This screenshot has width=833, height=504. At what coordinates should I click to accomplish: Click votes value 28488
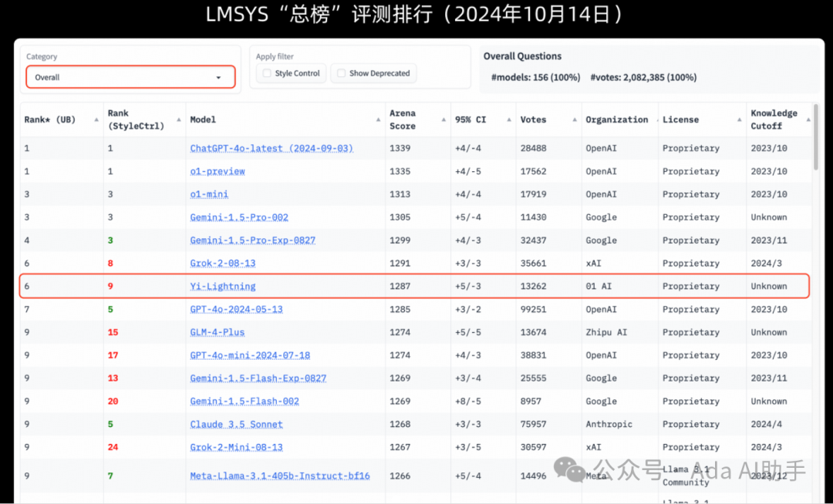[534, 149]
